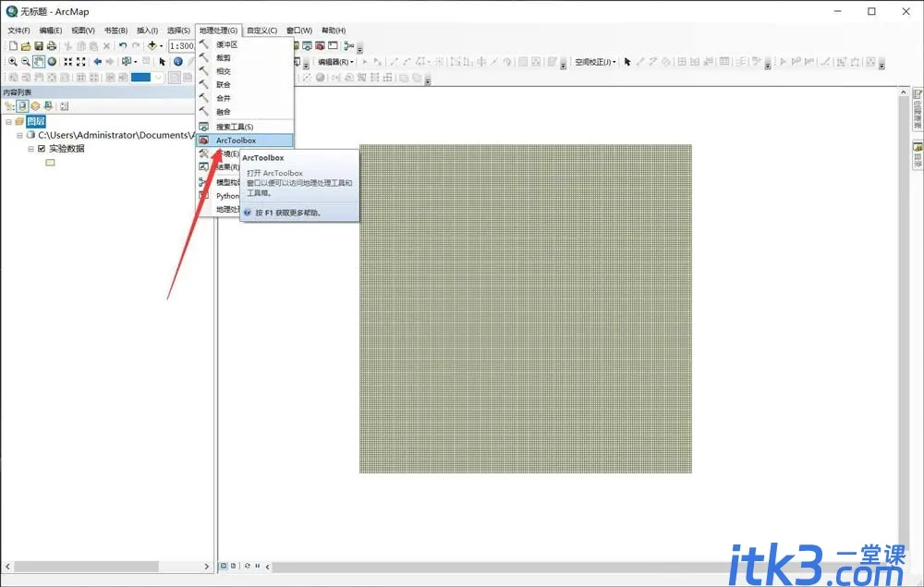
Task: Expand the Add Data dropdown arrow
Action: tap(161, 46)
